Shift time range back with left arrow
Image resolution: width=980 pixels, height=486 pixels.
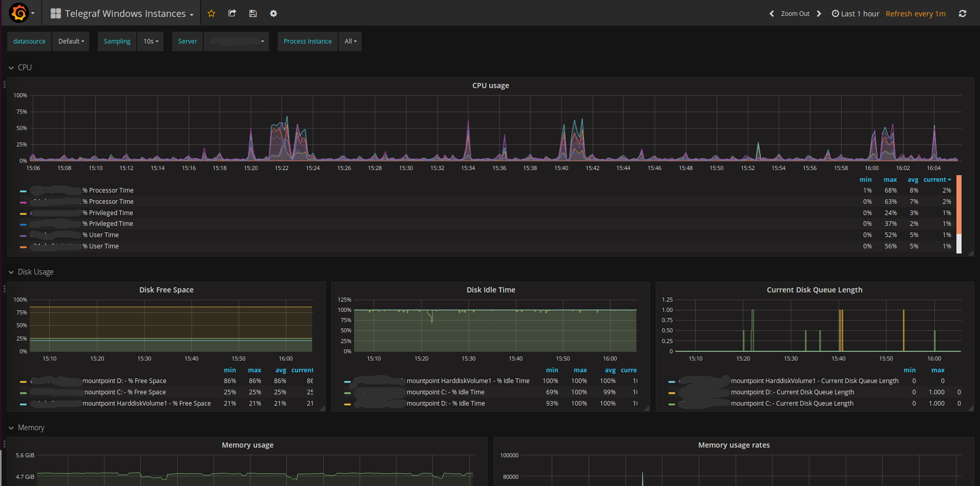772,14
